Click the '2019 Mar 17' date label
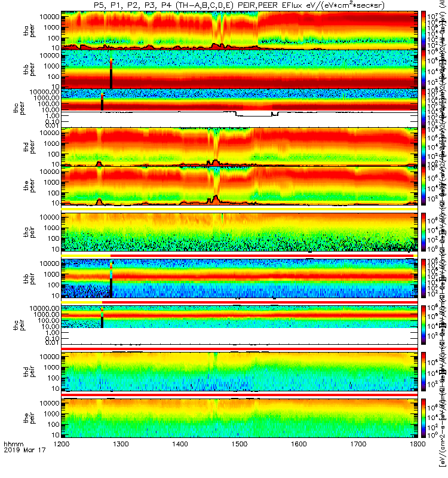The image size is (448, 478). (24, 450)
